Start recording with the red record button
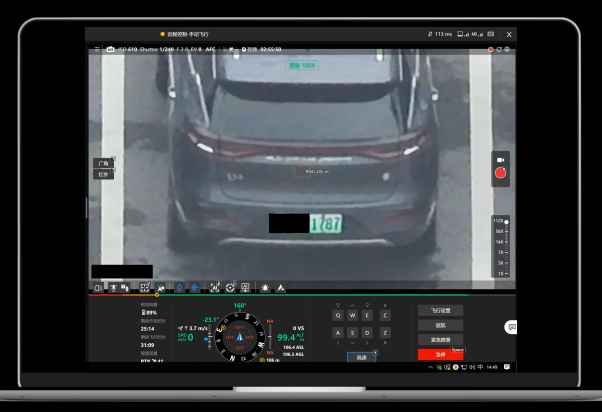Screen dimensions: 602x412 tap(500, 173)
